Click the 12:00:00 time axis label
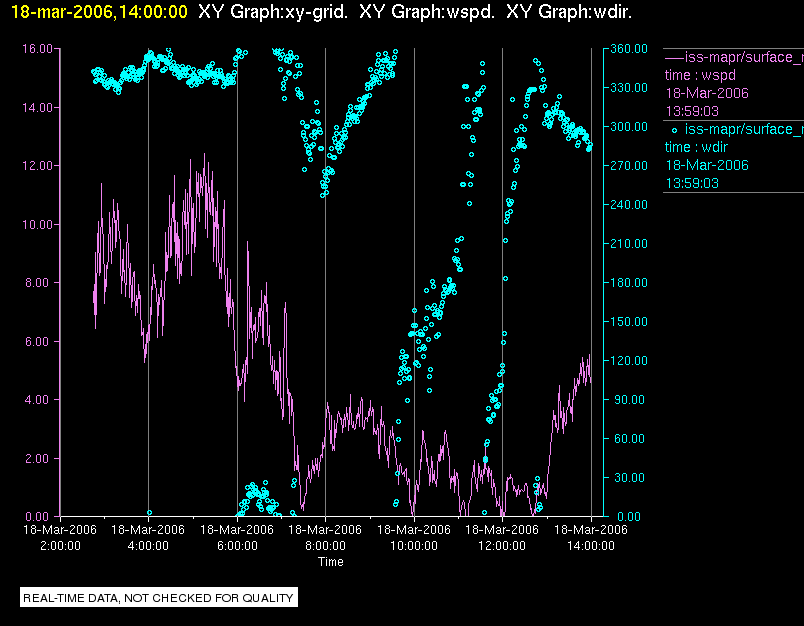Viewport: 804px width, 626px height. click(x=502, y=546)
